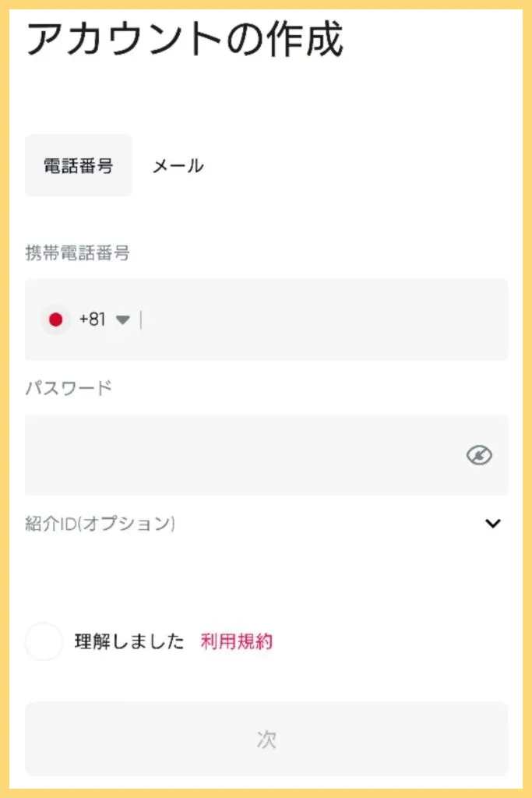Open the 利用規約 terms link
This screenshot has height=798, width=532.
click(x=237, y=642)
